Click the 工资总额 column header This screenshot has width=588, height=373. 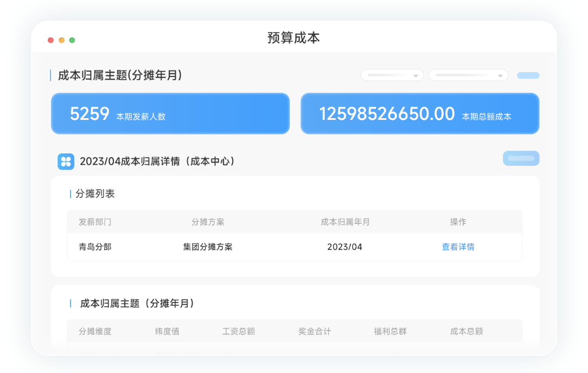point(238,331)
